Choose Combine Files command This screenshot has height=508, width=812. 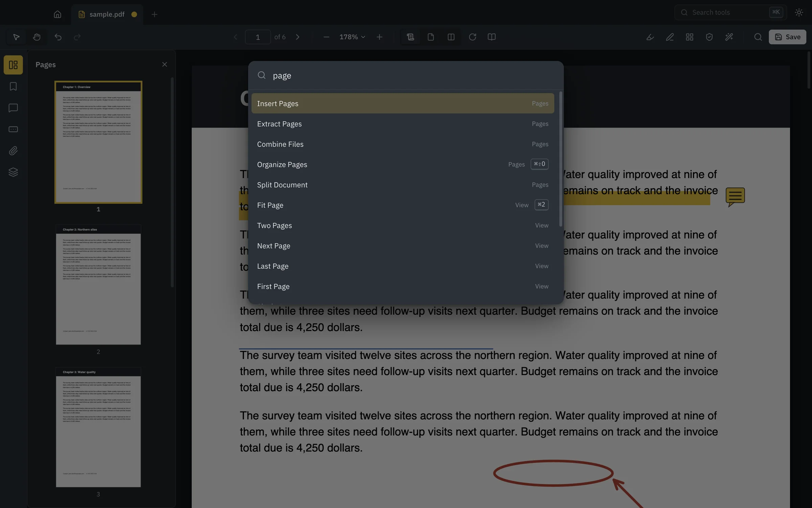(x=403, y=144)
